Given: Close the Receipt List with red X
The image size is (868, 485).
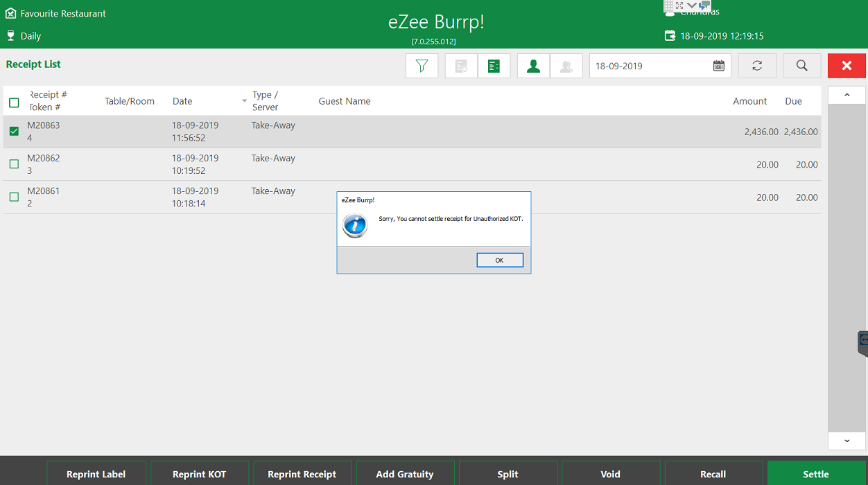Looking at the screenshot, I should pyautogui.click(x=847, y=66).
